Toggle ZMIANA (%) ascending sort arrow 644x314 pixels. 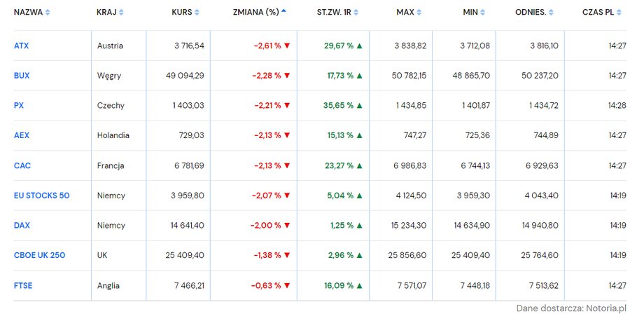283,11
